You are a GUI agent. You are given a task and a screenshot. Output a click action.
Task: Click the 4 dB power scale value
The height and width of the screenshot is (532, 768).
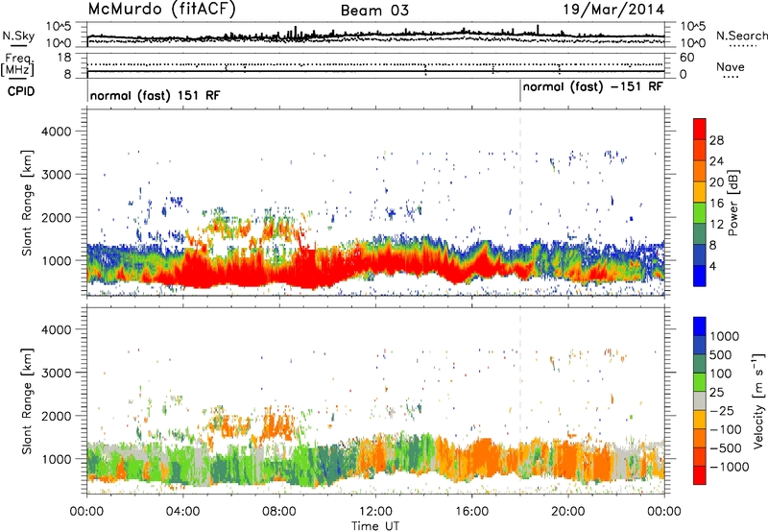click(712, 266)
